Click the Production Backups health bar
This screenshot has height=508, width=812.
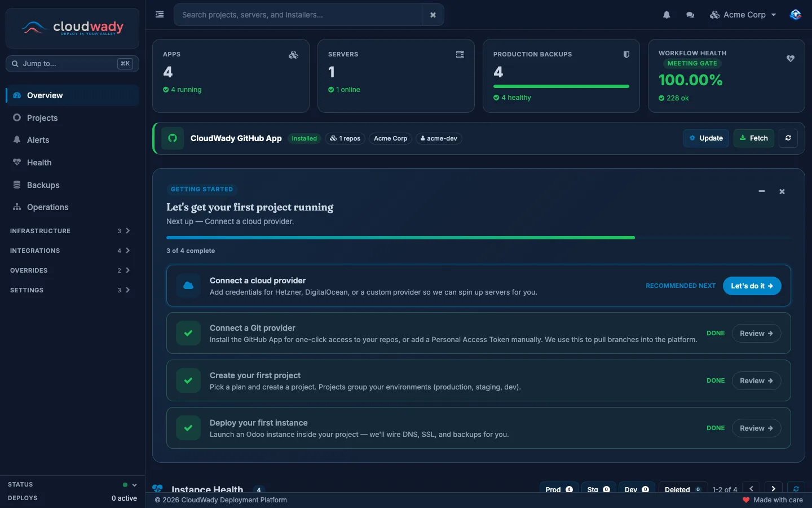[x=561, y=86]
